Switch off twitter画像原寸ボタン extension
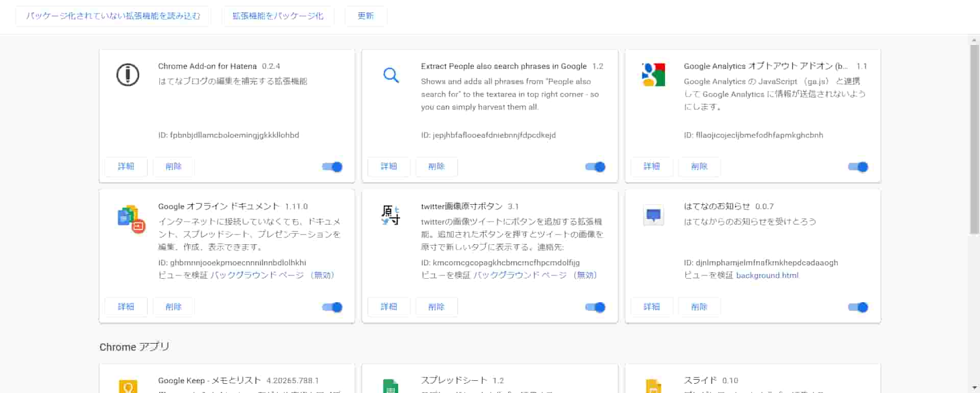Viewport: 980px width, 393px height. (x=595, y=307)
